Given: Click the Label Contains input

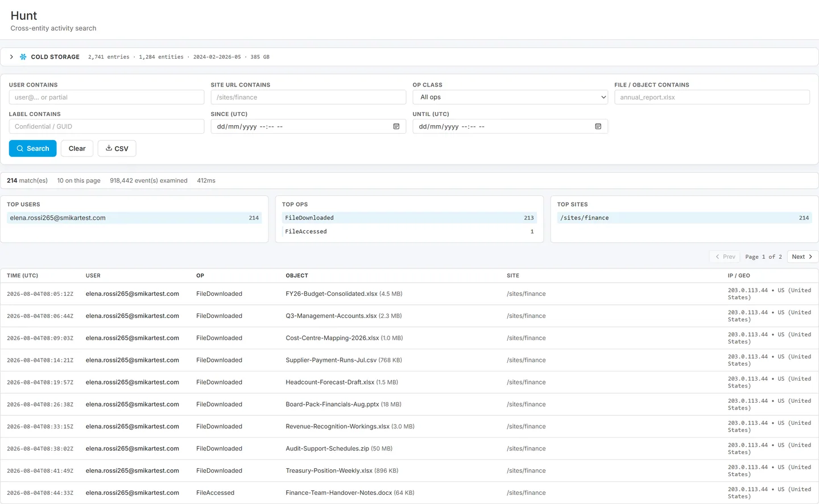Looking at the screenshot, I should pos(106,126).
